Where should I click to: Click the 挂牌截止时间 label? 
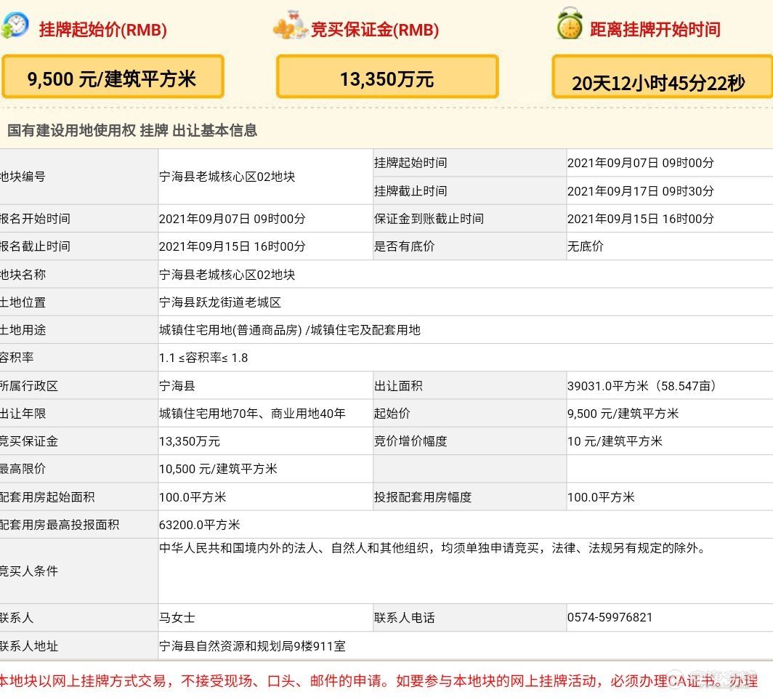410,191
